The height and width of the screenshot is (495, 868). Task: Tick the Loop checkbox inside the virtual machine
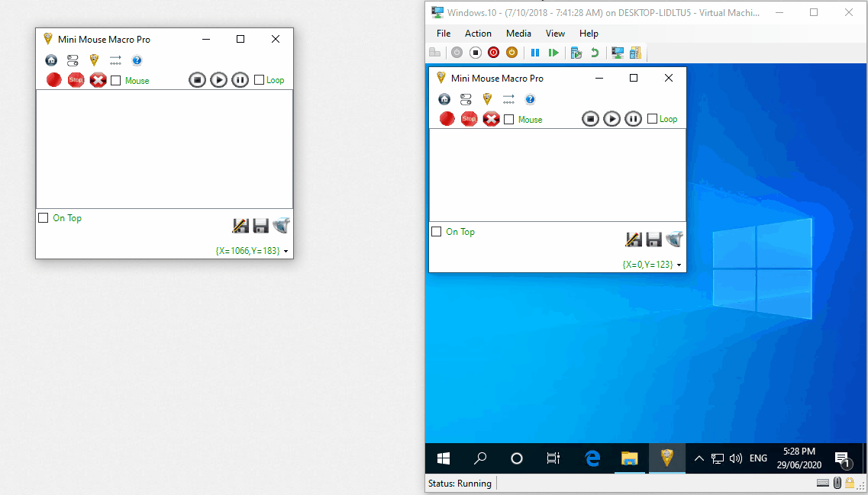652,119
